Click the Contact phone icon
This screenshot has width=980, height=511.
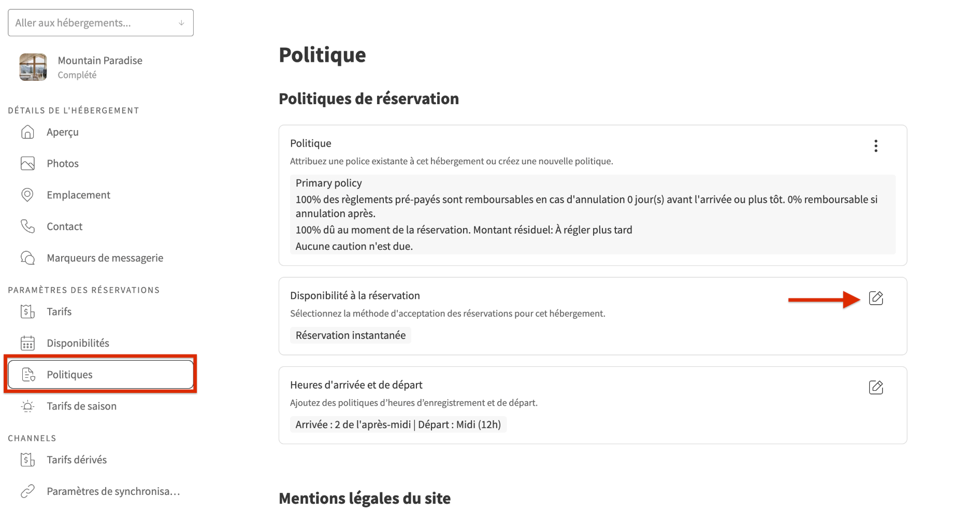point(27,226)
